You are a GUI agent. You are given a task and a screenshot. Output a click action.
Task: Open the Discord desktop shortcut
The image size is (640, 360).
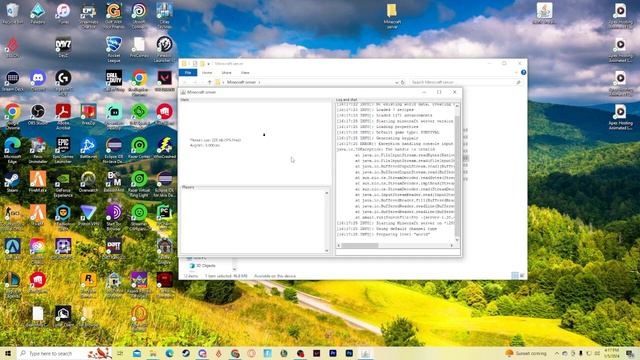coord(38,81)
